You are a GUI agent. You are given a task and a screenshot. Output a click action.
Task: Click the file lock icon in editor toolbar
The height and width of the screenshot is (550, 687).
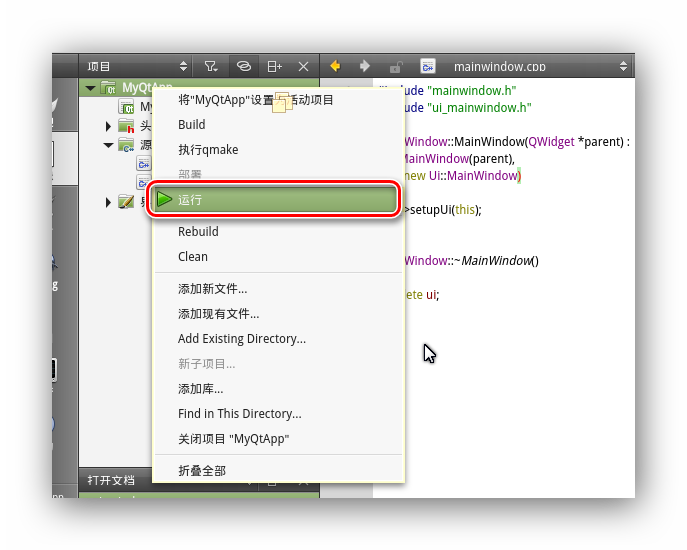point(396,67)
